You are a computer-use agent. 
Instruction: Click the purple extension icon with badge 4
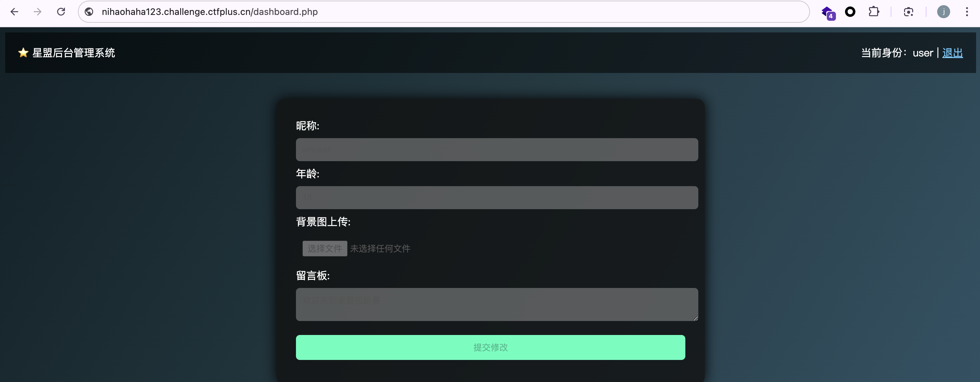(x=828, y=12)
